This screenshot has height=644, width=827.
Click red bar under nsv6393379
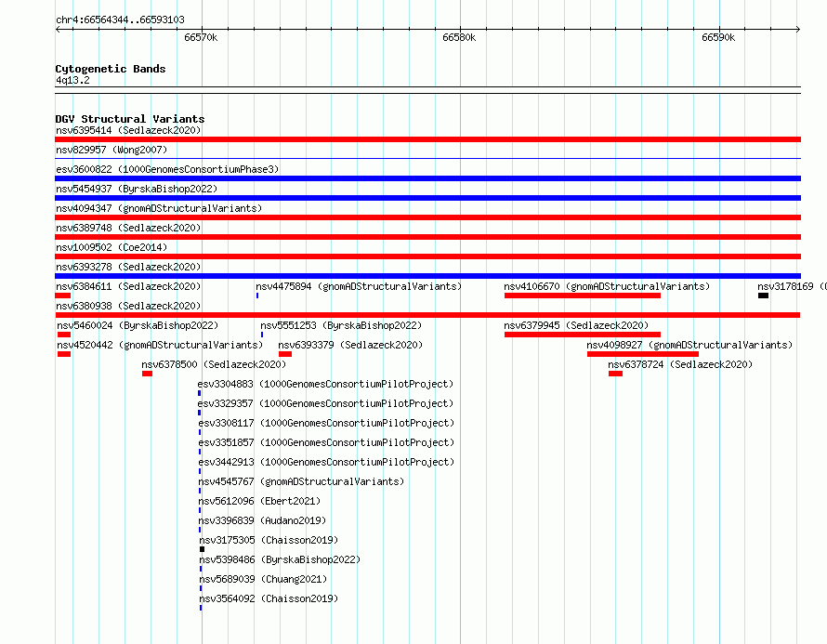click(285, 354)
